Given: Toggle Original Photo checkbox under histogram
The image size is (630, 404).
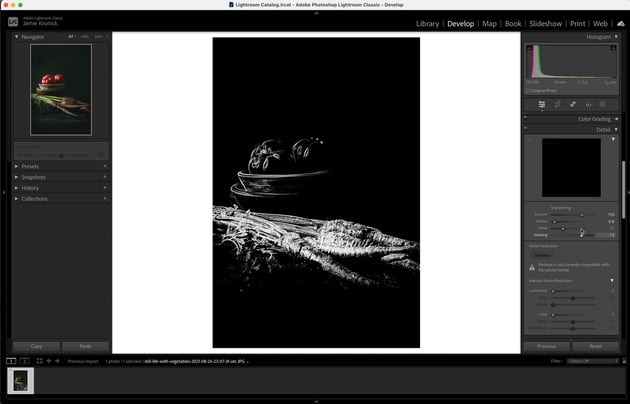Looking at the screenshot, I should point(529,91).
